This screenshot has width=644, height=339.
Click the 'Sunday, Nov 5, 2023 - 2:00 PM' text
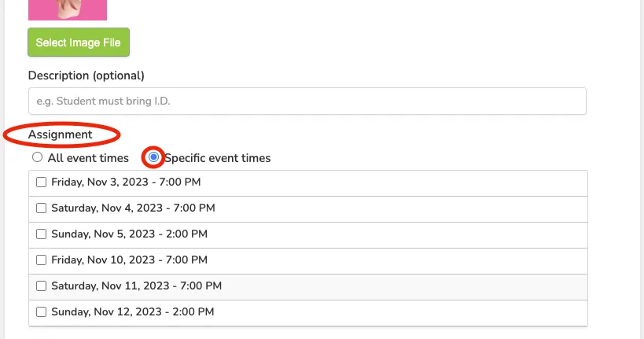point(130,234)
